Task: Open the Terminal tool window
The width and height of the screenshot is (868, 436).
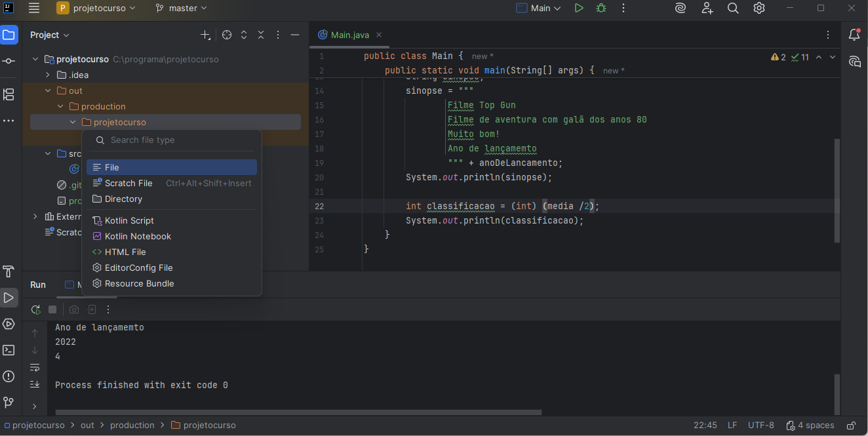Action: tap(9, 350)
